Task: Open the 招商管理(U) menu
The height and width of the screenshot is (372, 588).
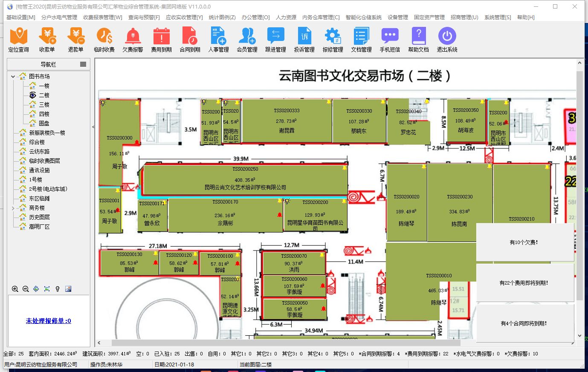Action: tap(464, 17)
